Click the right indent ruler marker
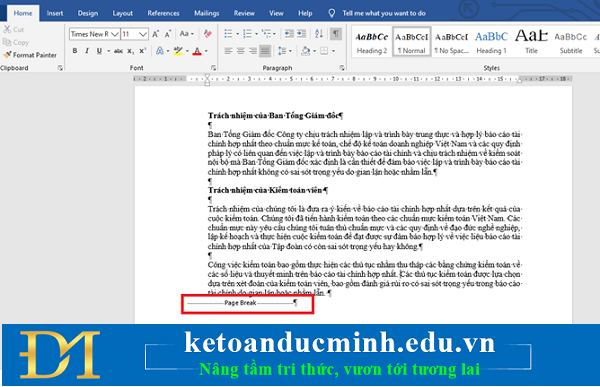The width and height of the screenshot is (600, 387). 519,80
